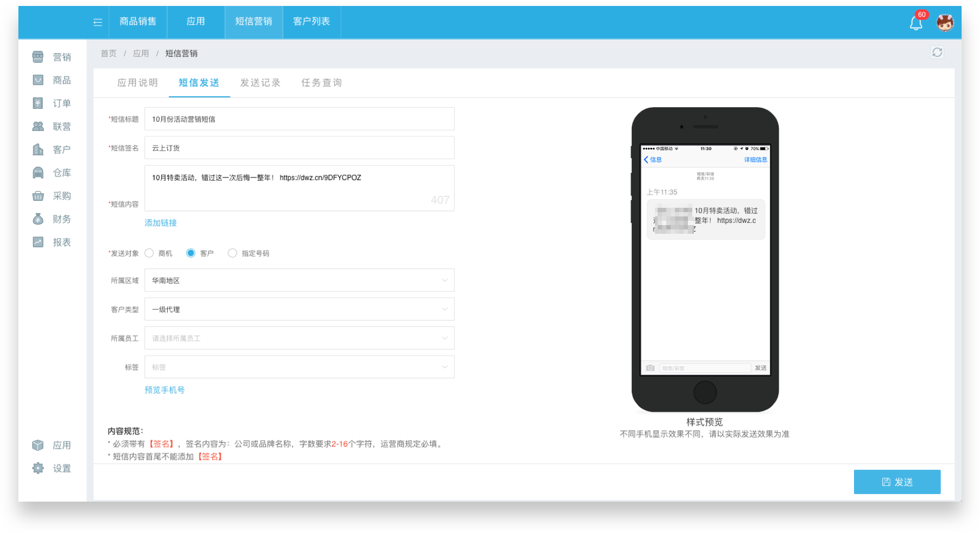
Task: Go to 订单 in the sidebar
Action: [52, 103]
